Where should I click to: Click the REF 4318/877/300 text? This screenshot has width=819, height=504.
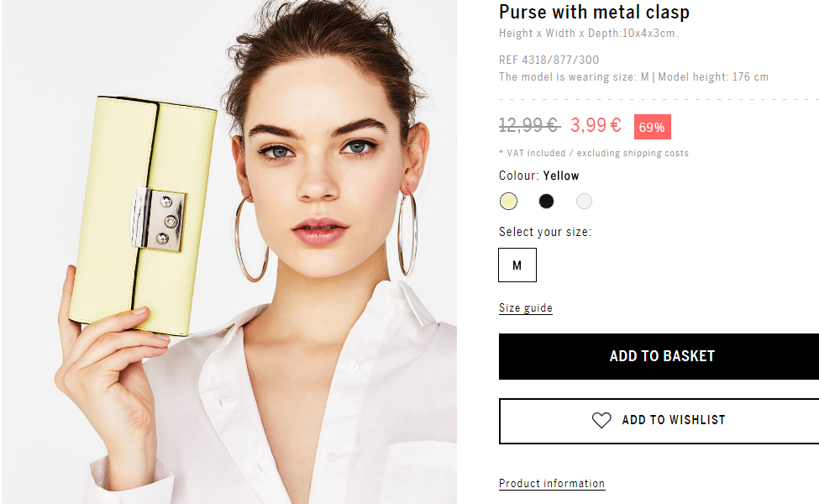point(549,60)
